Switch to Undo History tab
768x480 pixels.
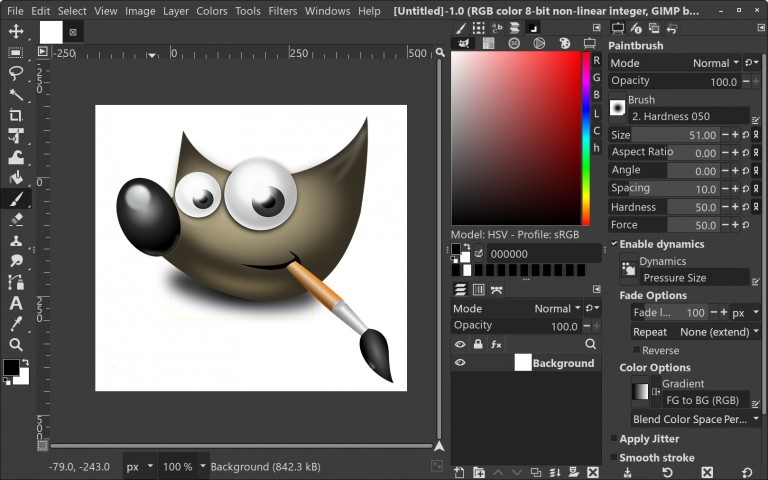pos(672,28)
